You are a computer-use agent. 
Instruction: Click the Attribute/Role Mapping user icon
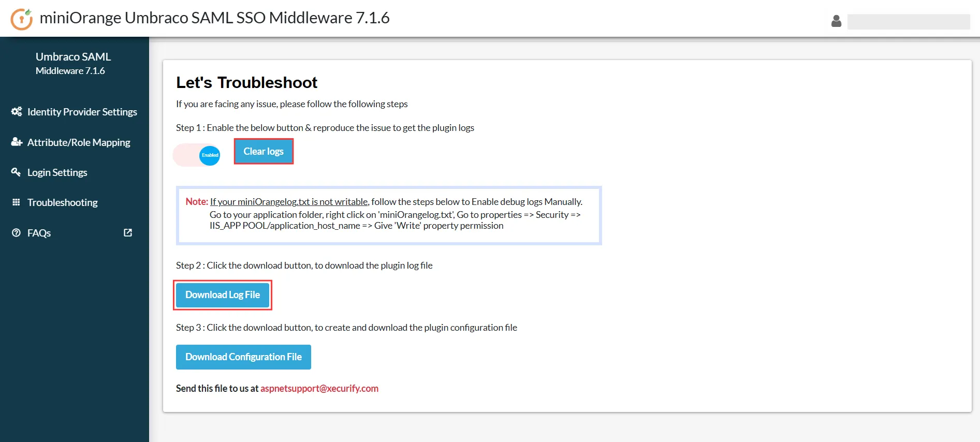click(x=17, y=142)
